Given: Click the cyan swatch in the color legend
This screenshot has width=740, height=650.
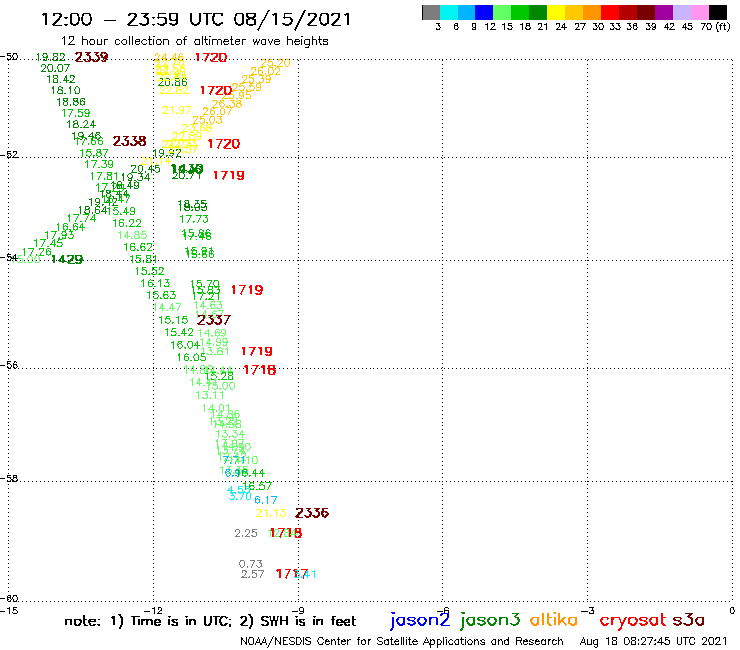Looking at the screenshot, I should [x=449, y=12].
